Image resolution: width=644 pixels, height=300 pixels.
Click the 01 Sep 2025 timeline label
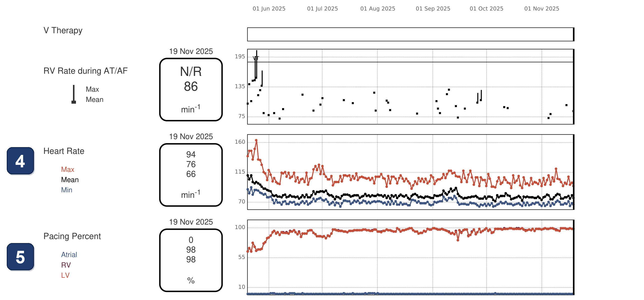coord(433,8)
